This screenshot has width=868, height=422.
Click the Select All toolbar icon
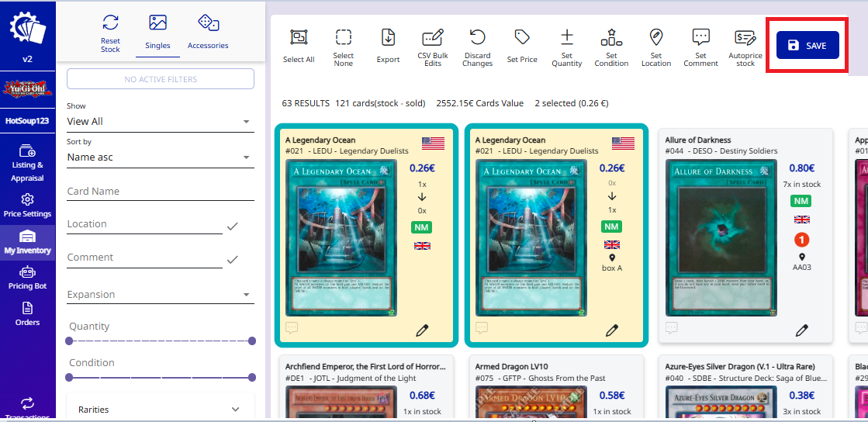point(299,37)
